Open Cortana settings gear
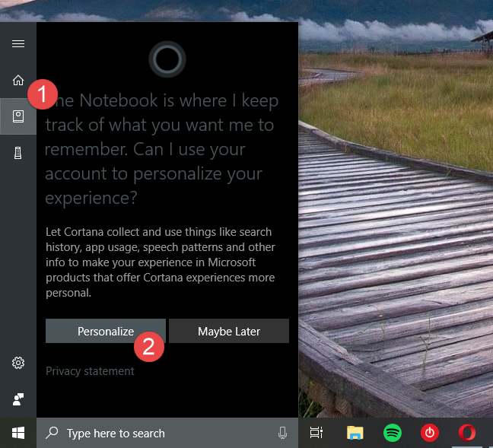The image size is (493, 448). pos(18,363)
